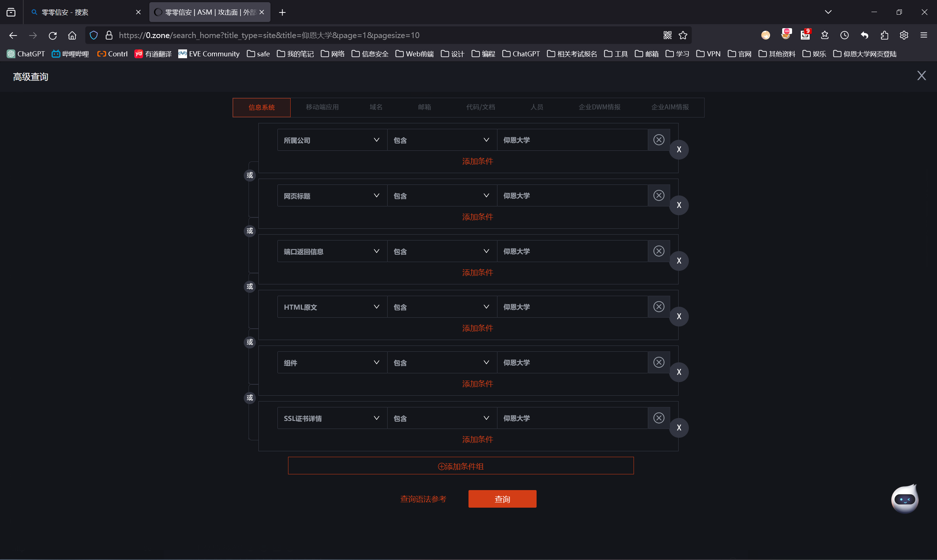Toggle the 或 operator between 所属公司 and 网页标题 groups
The width and height of the screenshot is (937, 560).
click(249, 175)
